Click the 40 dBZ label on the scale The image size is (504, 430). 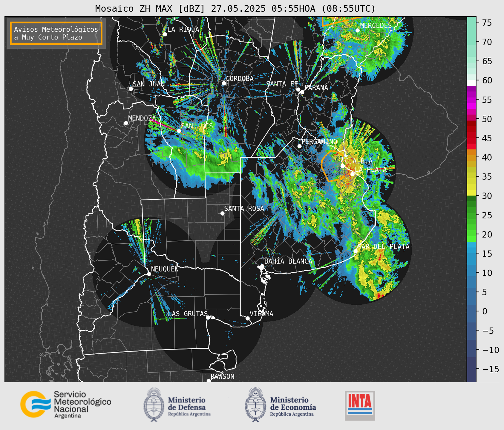pyautogui.click(x=487, y=157)
